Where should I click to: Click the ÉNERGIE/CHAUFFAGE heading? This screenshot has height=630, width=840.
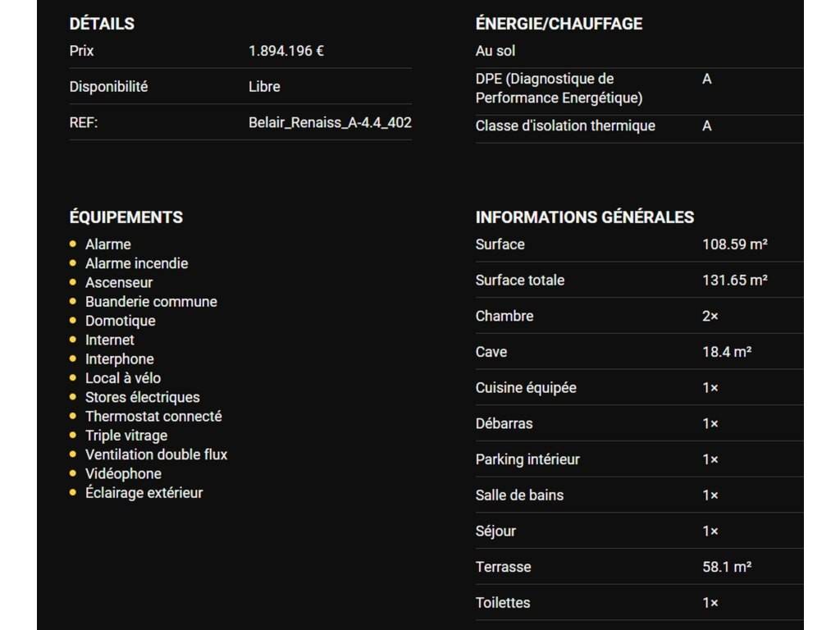click(559, 24)
